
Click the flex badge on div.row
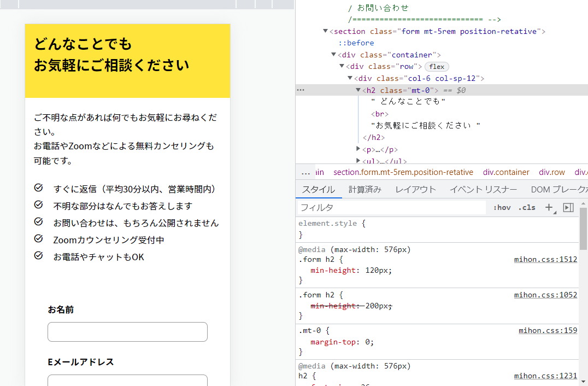pyautogui.click(x=437, y=67)
